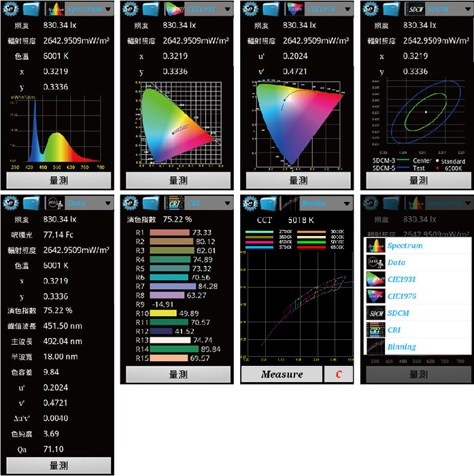474x476 pixels.
Task: Click 量測 button in CIE1931 screen
Action: (x=178, y=180)
